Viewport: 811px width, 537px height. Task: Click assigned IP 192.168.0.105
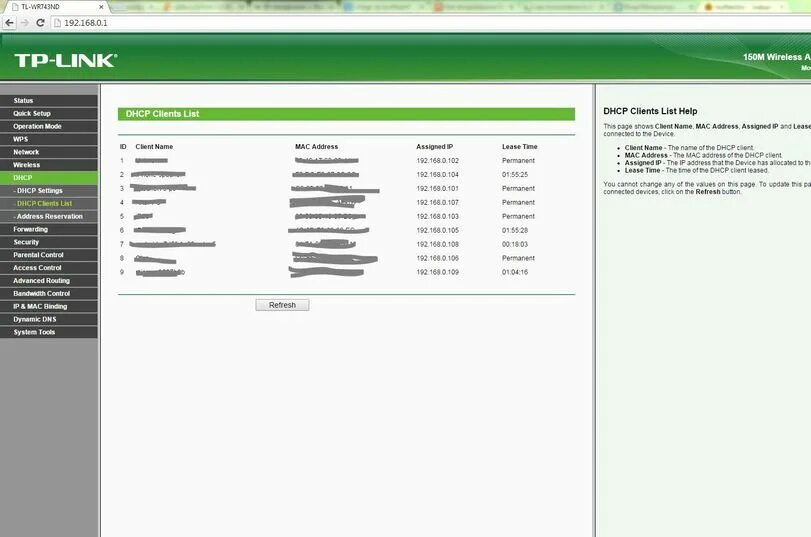pos(438,231)
